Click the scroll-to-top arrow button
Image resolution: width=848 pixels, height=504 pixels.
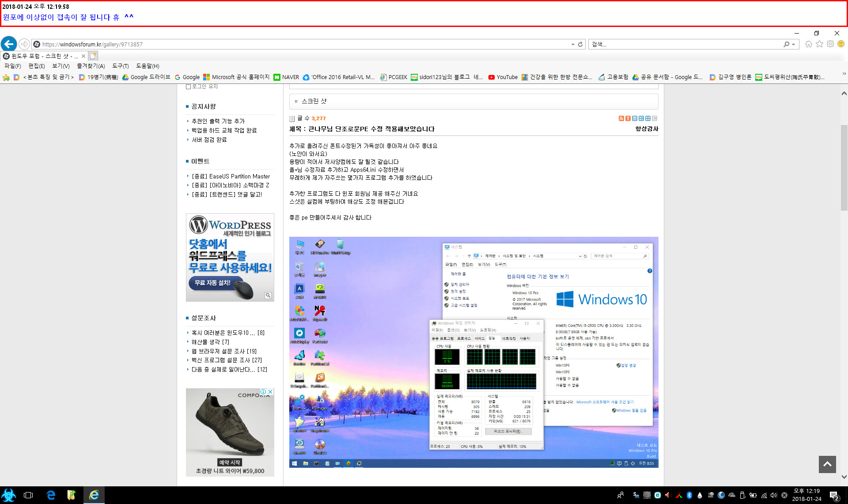point(827,464)
